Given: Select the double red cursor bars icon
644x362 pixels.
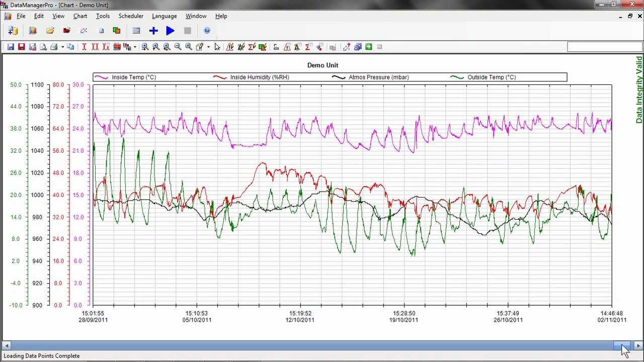Looking at the screenshot, I should 95,47.
